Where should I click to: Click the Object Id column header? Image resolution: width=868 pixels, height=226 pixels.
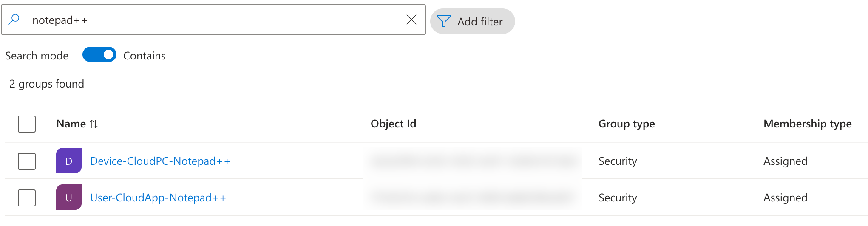[393, 124]
